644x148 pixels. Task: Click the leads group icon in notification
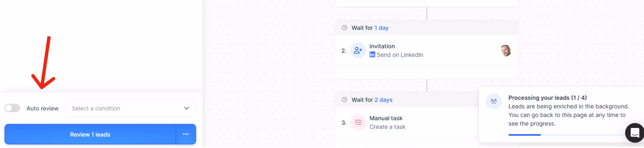(x=494, y=101)
